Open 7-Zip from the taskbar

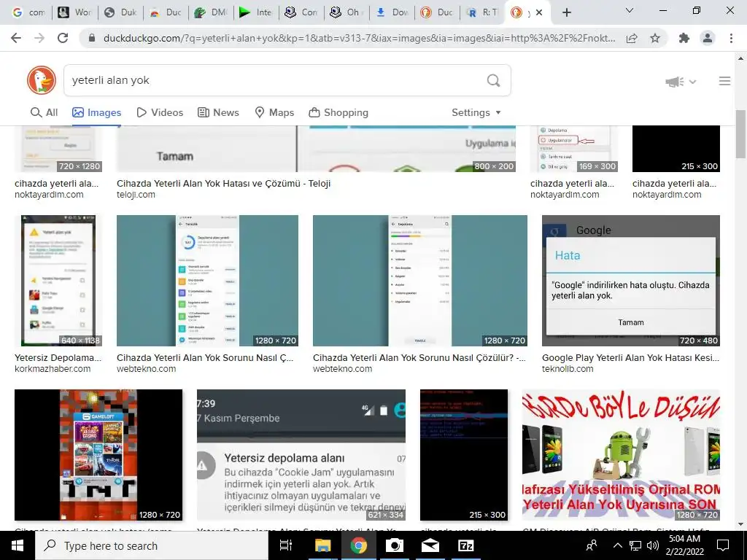pos(465,545)
